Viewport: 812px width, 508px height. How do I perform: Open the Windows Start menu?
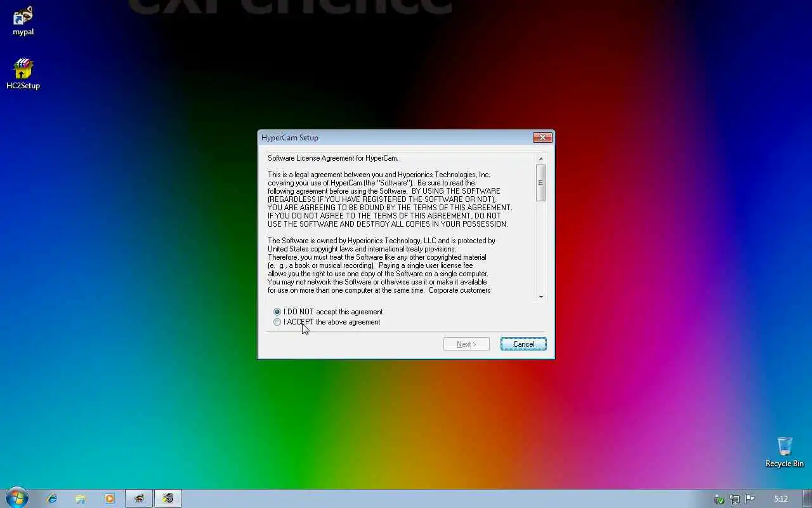(x=17, y=498)
